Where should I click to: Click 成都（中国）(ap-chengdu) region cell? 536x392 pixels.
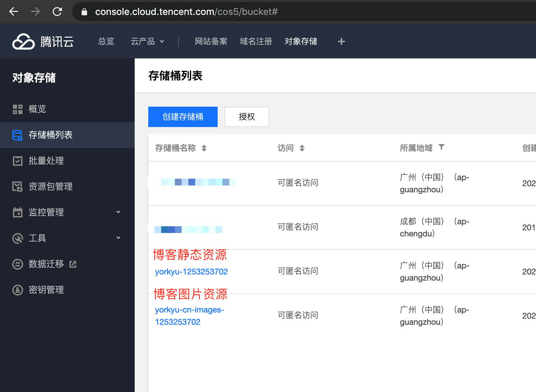click(435, 228)
